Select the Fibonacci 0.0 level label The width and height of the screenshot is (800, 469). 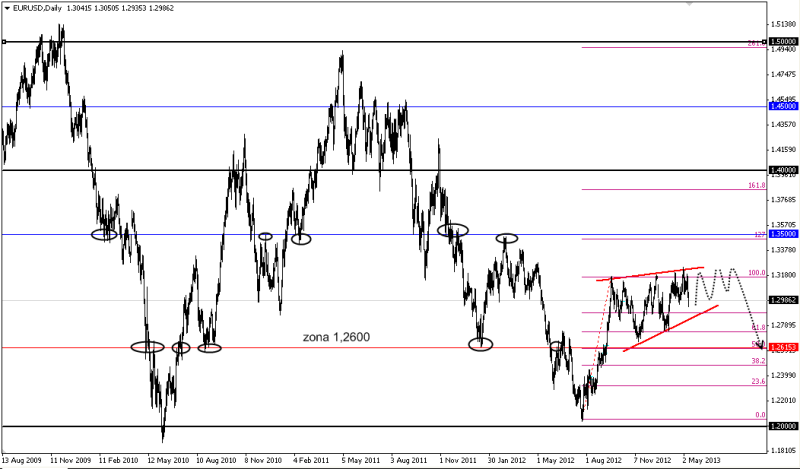pyautogui.click(x=759, y=414)
